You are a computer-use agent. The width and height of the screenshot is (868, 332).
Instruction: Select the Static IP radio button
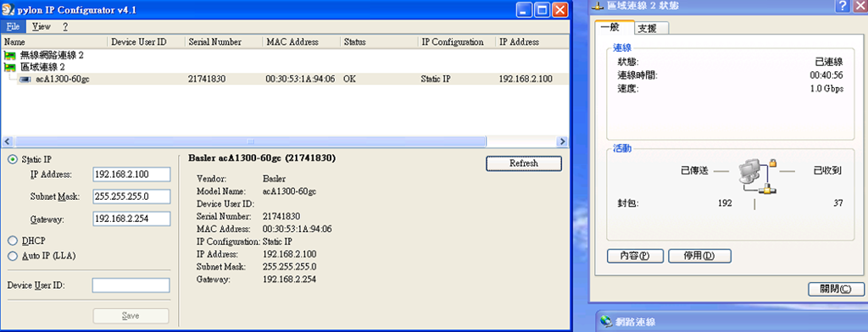pyautogui.click(x=12, y=159)
